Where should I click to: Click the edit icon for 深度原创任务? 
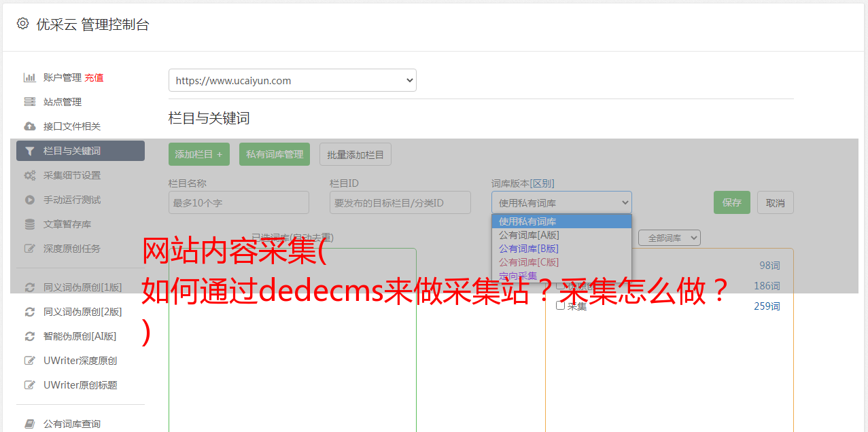coord(30,249)
